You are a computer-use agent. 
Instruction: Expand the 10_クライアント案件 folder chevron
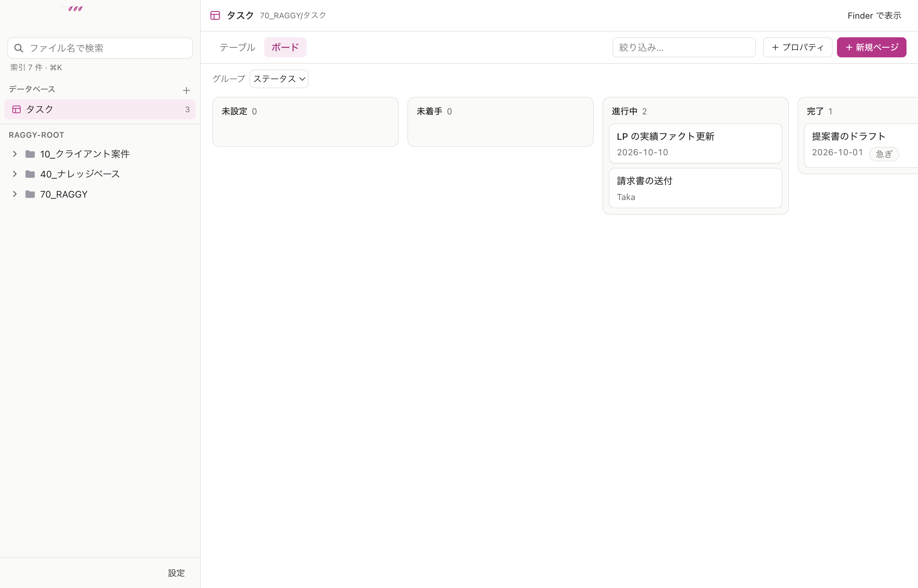[14, 154]
